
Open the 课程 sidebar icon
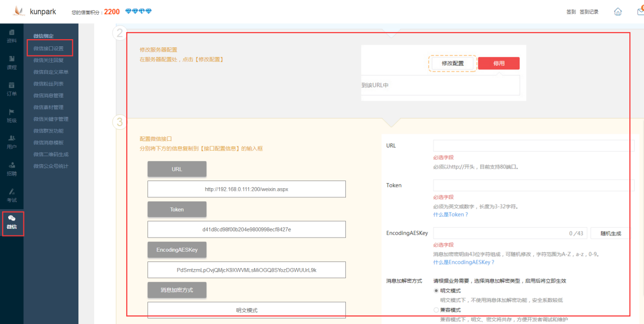(11, 62)
